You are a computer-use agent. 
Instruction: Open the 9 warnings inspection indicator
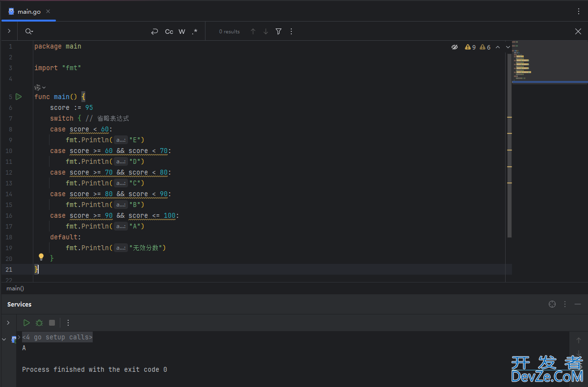470,47
